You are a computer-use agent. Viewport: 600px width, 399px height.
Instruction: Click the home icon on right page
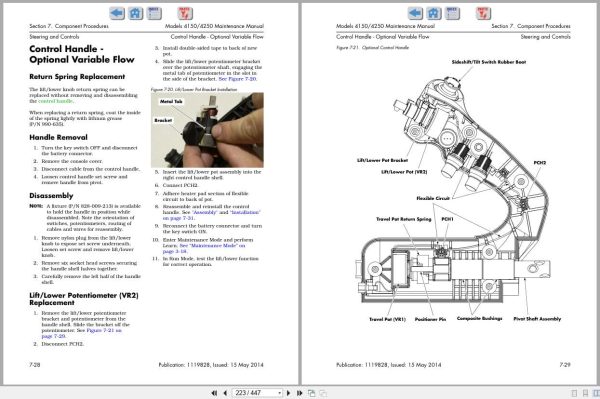434,13
